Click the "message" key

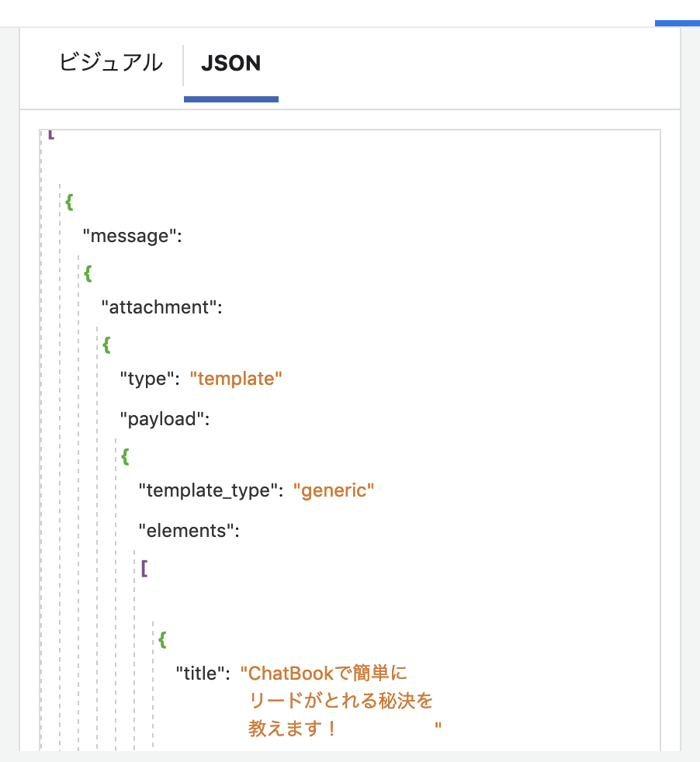pyautogui.click(x=132, y=236)
